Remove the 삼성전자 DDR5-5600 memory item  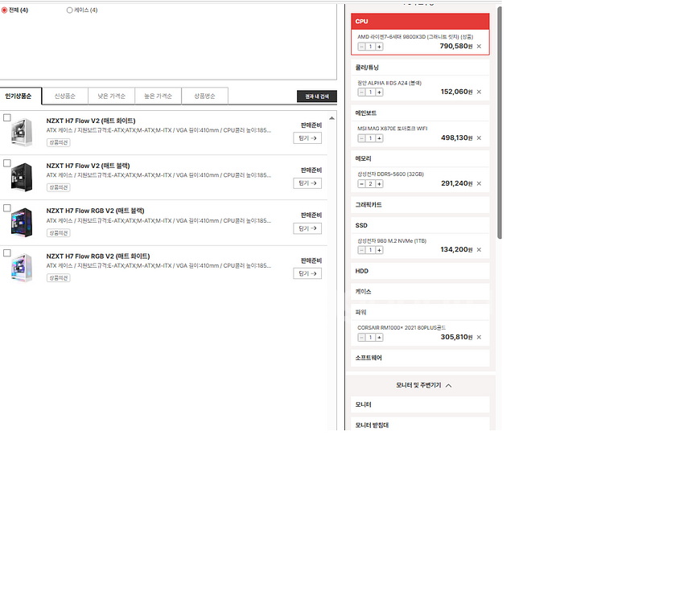coord(479,183)
